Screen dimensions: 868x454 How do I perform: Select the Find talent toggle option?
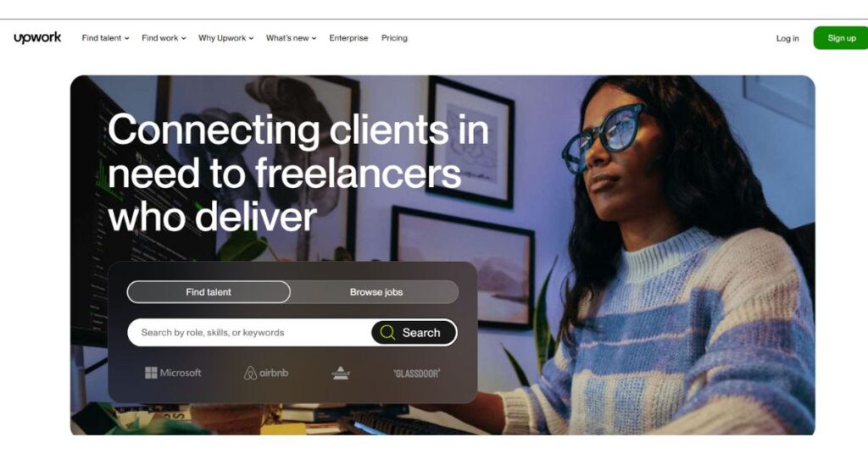pyautogui.click(x=209, y=292)
